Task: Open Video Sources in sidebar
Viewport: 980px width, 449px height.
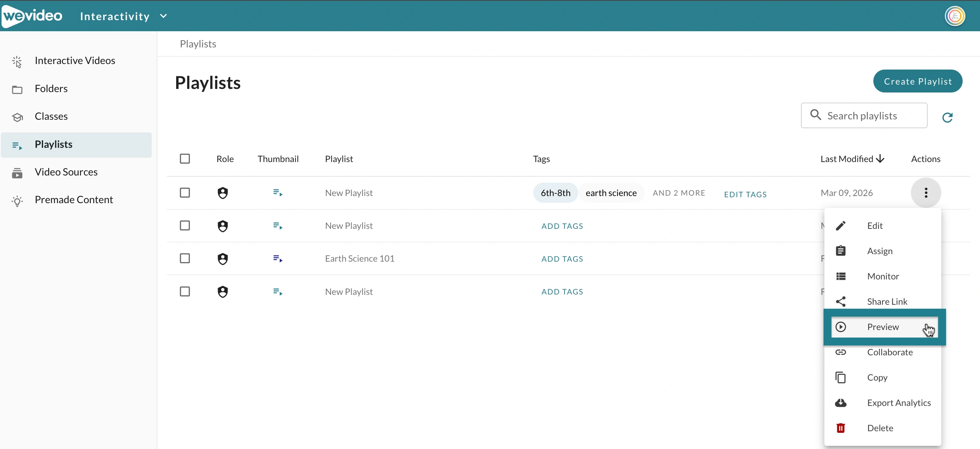Action: coord(76,172)
